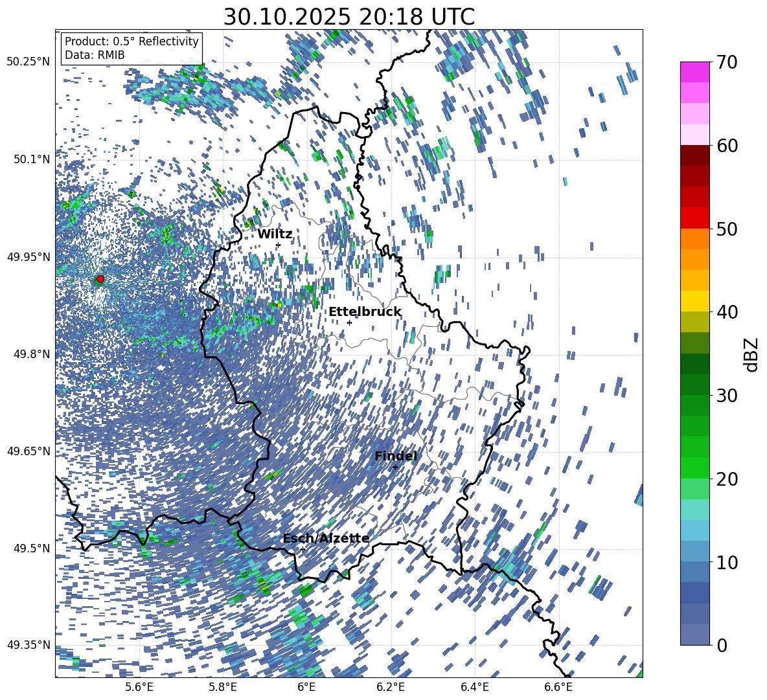This screenshot has width=767, height=700.
Task: Click the colorbar tick label 50
Action: tap(727, 229)
